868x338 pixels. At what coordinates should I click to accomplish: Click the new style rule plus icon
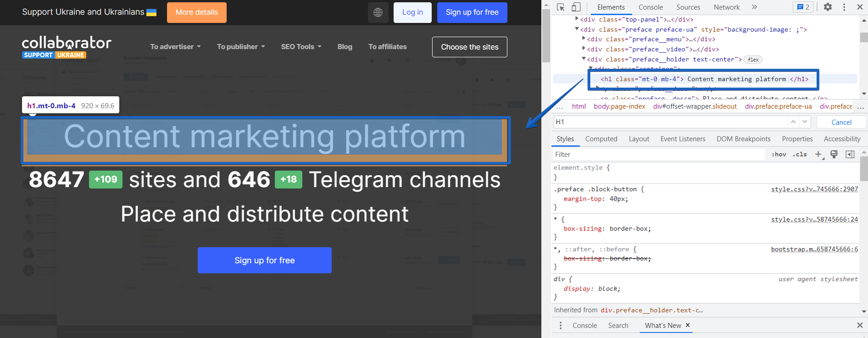[818, 155]
